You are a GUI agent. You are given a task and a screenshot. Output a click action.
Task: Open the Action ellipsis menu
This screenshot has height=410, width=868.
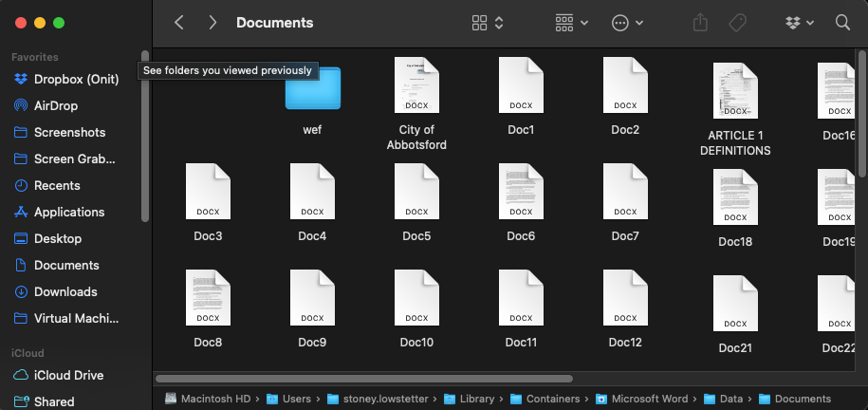point(628,23)
